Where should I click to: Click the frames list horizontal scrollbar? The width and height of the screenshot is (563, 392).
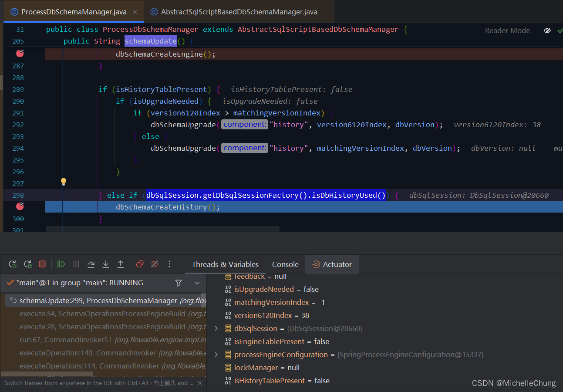[x=47, y=374]
